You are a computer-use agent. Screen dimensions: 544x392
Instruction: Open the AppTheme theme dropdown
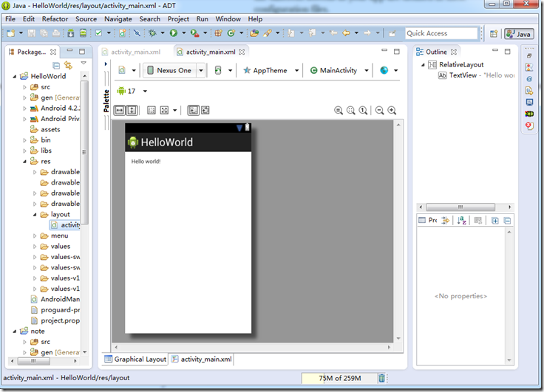296,70
